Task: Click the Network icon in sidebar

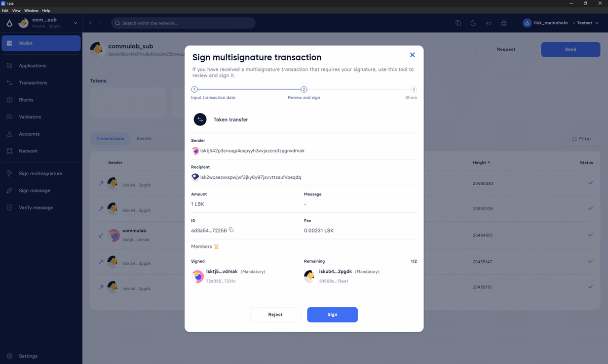Action: (x=9, y=151)
